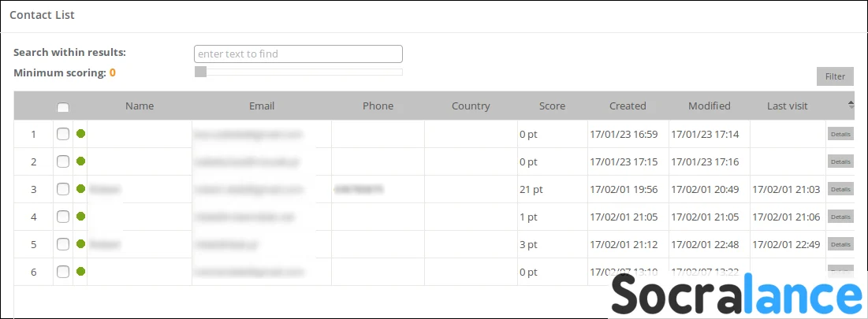The image size is (868, 319).
Task: Click the green status dot in row 5
Action: point(80,244)
